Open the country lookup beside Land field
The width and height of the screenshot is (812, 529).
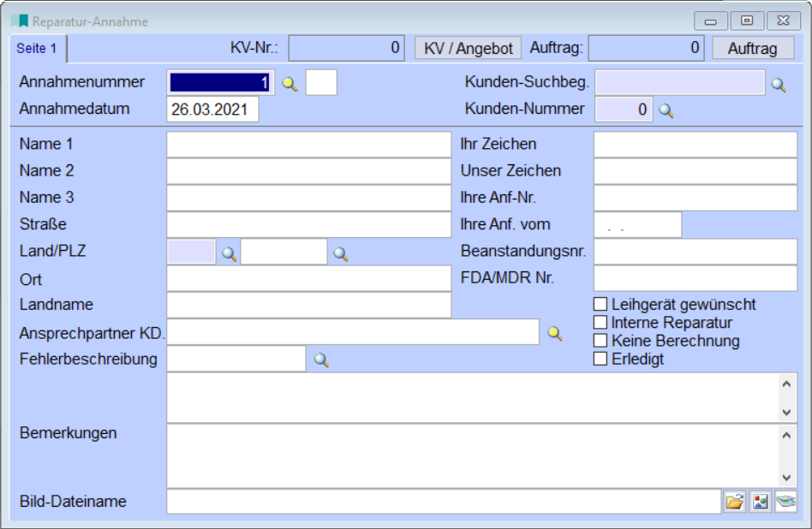click(x=229, y=253)
